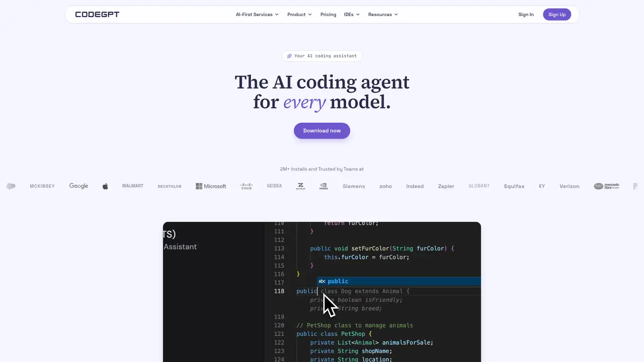Click the 'this.furColor = furColor;' code line
The width and height of the screenshot is (644, 362).
(x=367, y=257)
